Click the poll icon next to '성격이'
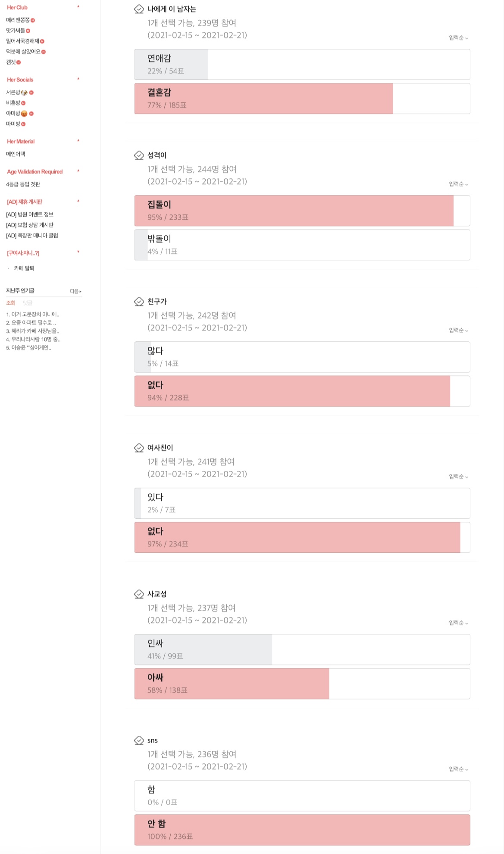This screenshot has height=854, width=504. click(x=139, y=155)
